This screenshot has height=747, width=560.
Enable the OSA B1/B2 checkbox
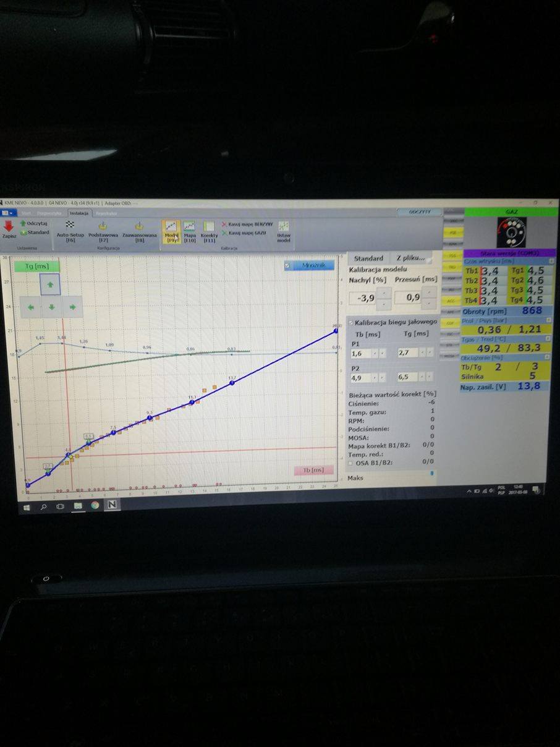point(351,462)
